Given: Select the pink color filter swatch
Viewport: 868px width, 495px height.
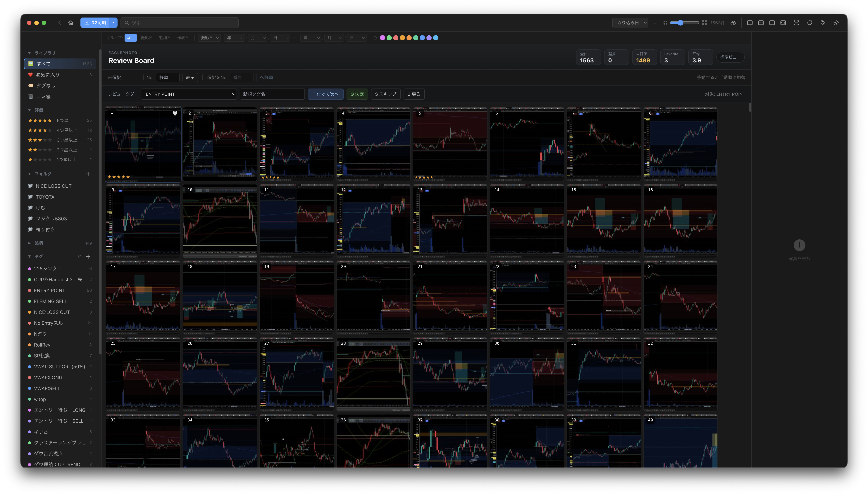Looking at the screenshot, I should coord(382,38).
